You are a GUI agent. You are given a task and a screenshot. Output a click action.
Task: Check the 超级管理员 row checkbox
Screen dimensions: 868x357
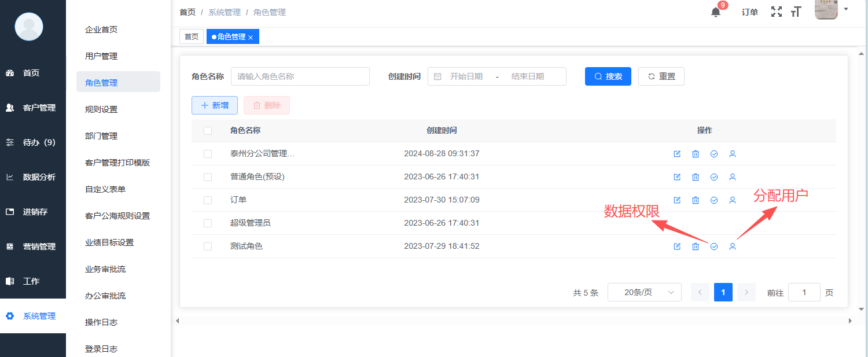pos(208,223)
